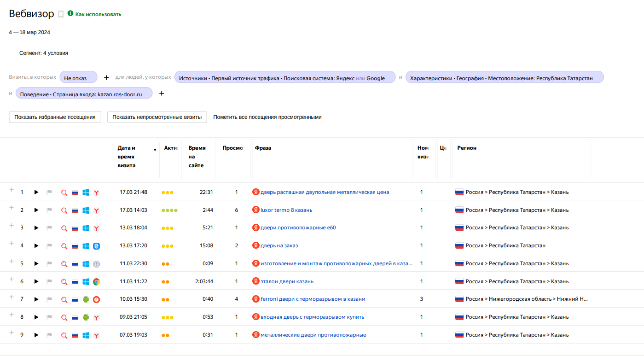Click the Android OS icon in row 7

coord(86,299)
